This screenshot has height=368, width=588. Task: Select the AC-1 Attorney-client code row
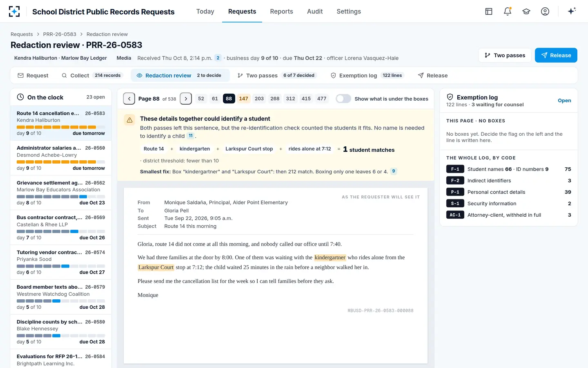509,215
